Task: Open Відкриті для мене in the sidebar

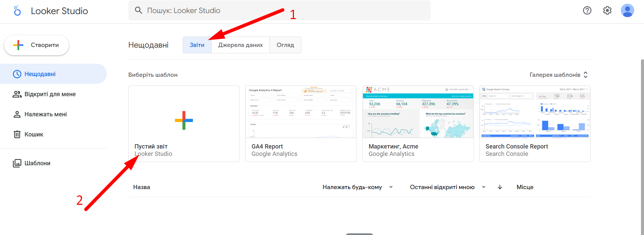Action: [53, 94]
